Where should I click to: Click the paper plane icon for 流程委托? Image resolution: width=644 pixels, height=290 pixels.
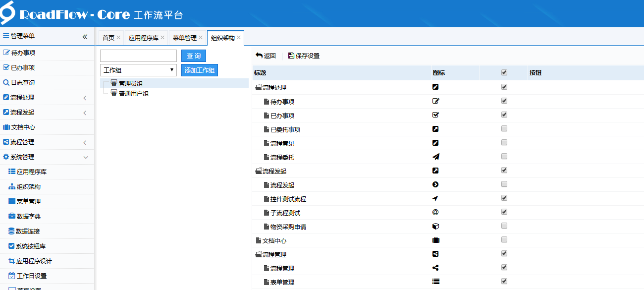436,157
